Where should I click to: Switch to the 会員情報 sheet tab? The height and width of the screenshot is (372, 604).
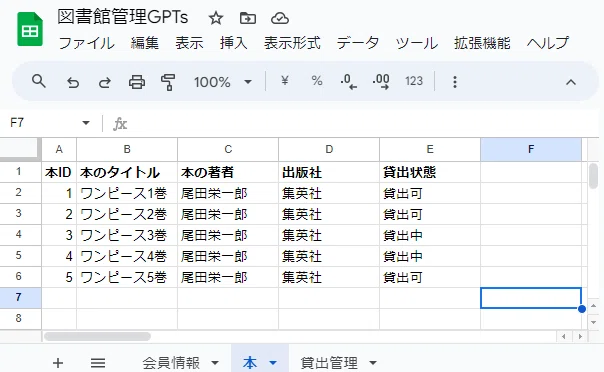click(171, 363)
